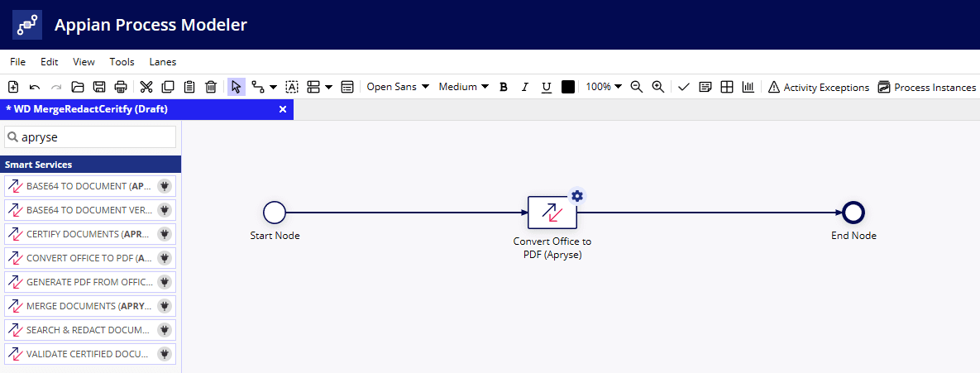Click the validate checkmark icon

683,87
